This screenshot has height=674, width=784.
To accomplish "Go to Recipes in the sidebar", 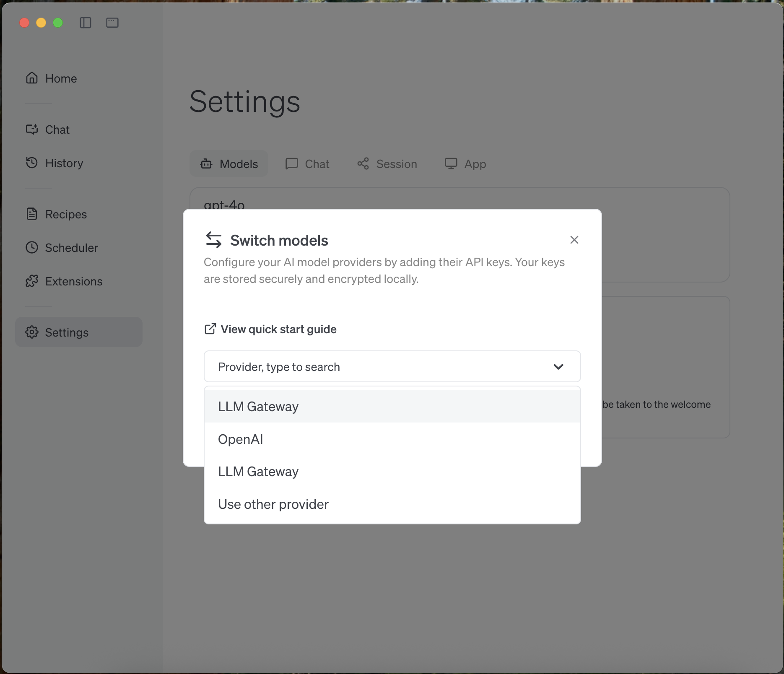I will (x=79, y=214).
